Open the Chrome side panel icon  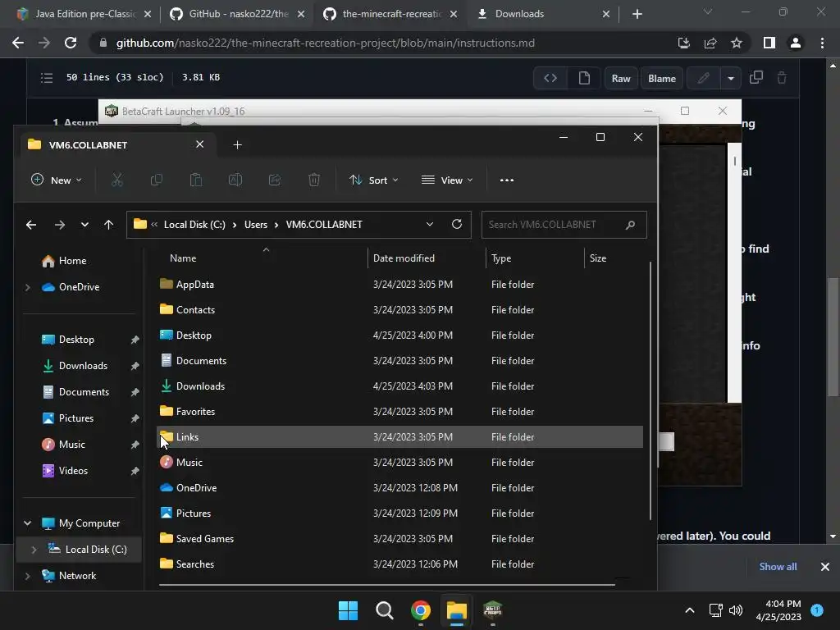pos(769,43)
